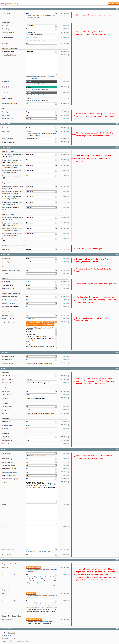Open the Hover Link Color picker
This screenshot has height=644, width=119.
tap(41, 87)
